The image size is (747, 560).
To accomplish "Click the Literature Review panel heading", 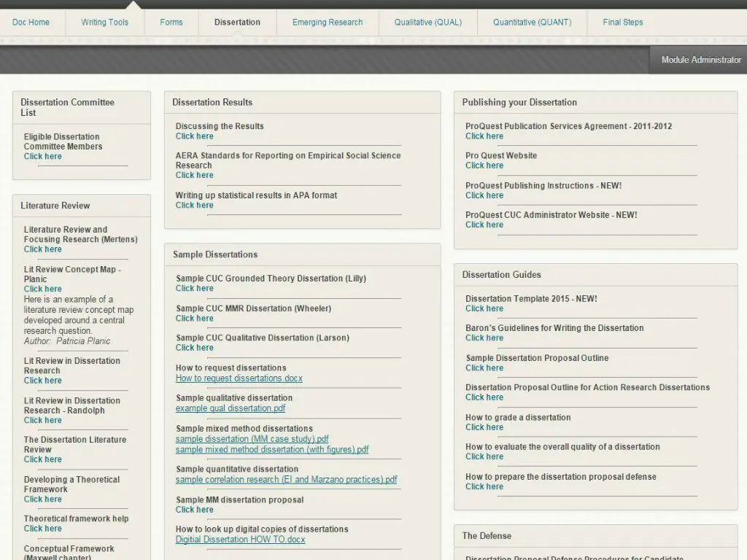I will pyautogui.click(x=55, y=206).
